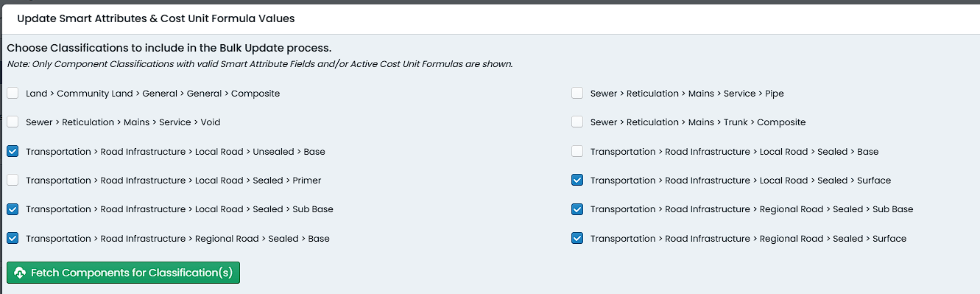Uncheck Local Road Unsealed Base checkbox
This screenshot has height=294, width=980.
click(x=13, y=152)
